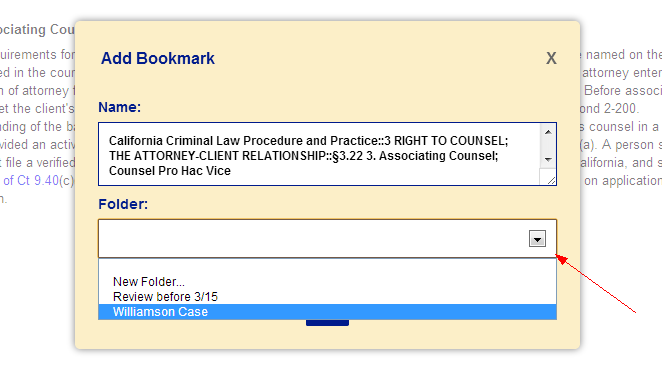Choose the Review before 3/15 folder
The image size is (662, 391).
tap(327, 296)
